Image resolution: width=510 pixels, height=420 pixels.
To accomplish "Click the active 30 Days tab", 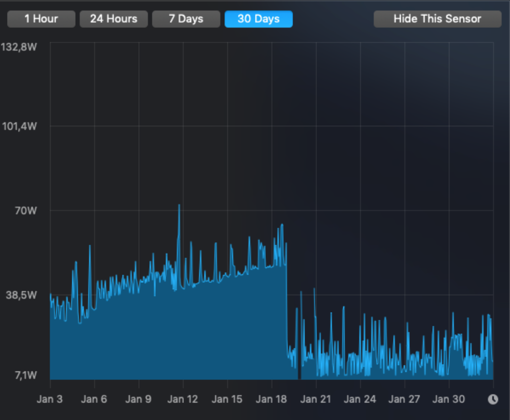I will (259, 19).
